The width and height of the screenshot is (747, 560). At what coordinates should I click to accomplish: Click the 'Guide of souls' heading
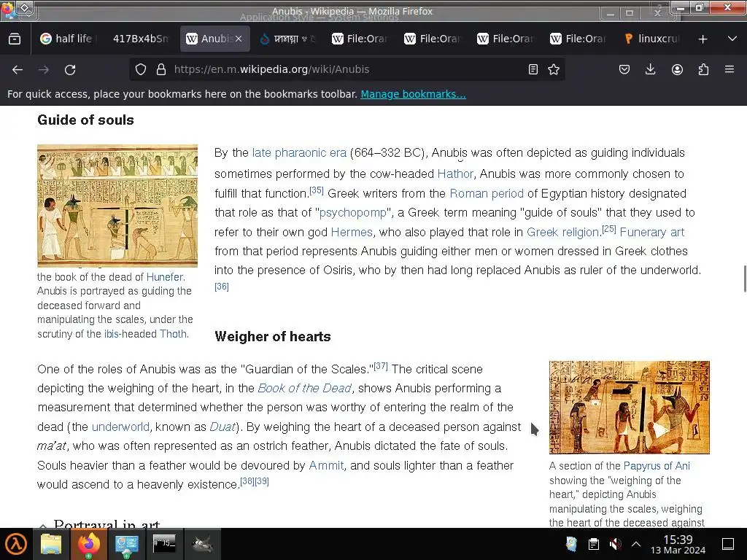click(x=86, y=120)
